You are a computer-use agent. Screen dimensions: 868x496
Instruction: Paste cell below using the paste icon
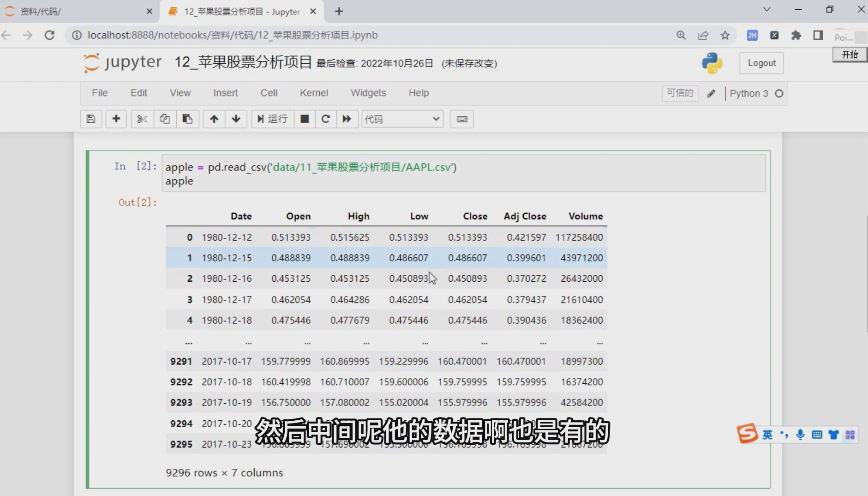(x=187, y=119)
